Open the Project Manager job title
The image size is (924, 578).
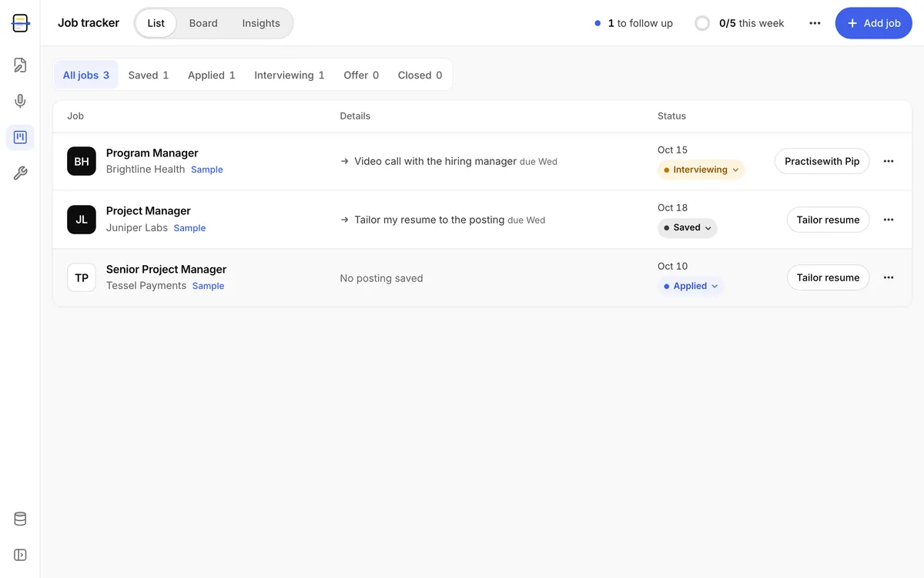[x=149, y=210]
